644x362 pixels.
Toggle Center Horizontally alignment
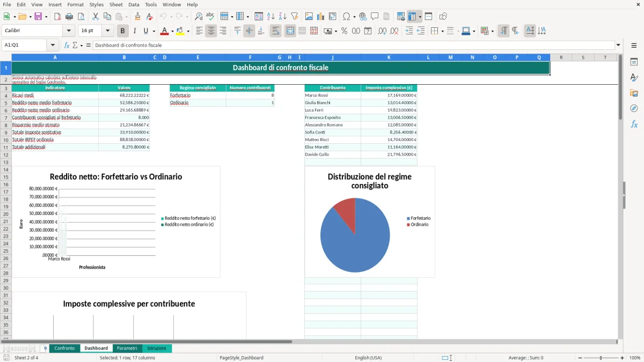pos(211,31)
